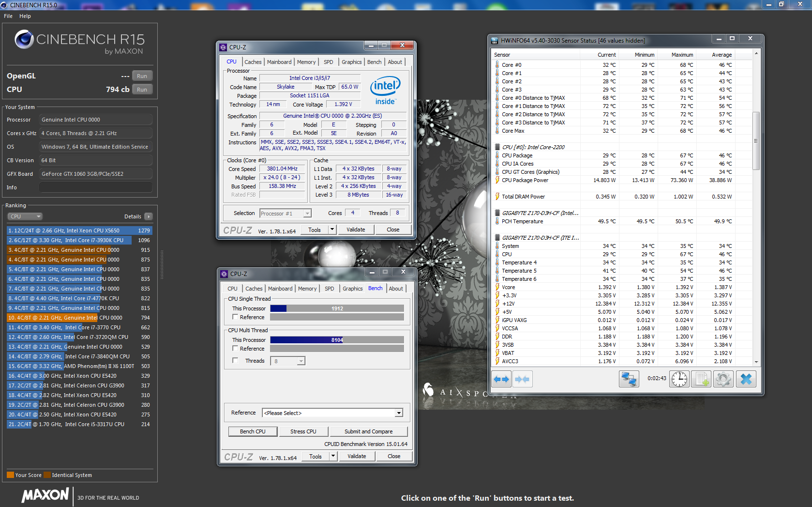Click the chip icon beside GIGABYTE Z170-D3H-CF (Intel...
The height and width of the screenshot is (507, 812).
[497, 213]
